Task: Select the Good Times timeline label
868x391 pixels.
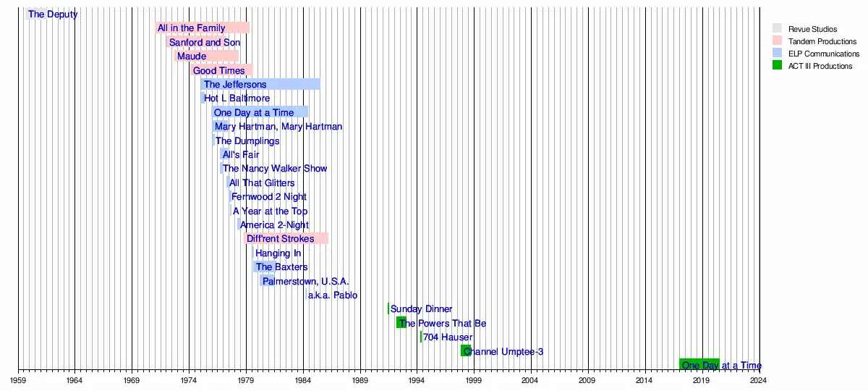Action: (x=218, y=71)
